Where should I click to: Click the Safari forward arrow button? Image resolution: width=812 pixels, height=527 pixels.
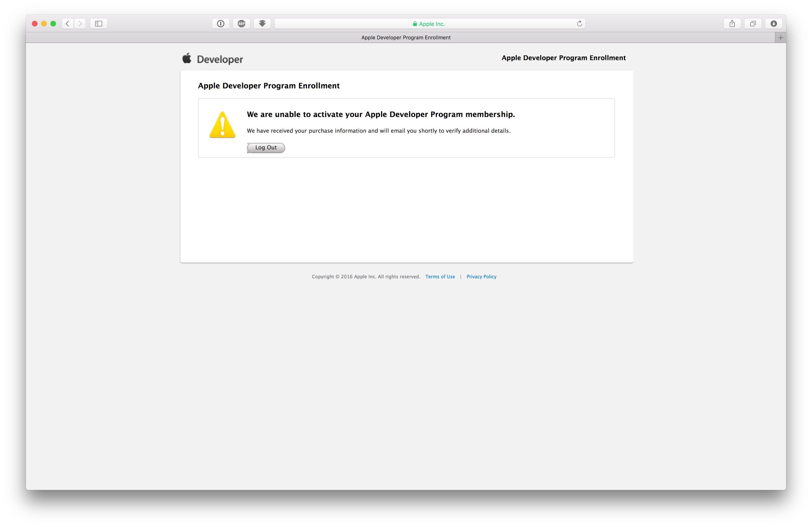pyautogui.click(x=80, y=23)
